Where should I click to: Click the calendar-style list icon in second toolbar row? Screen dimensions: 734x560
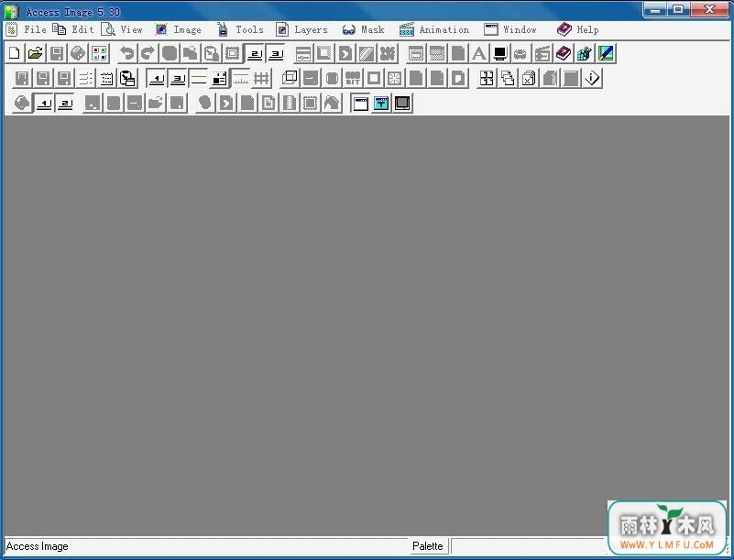click(106, 78)
